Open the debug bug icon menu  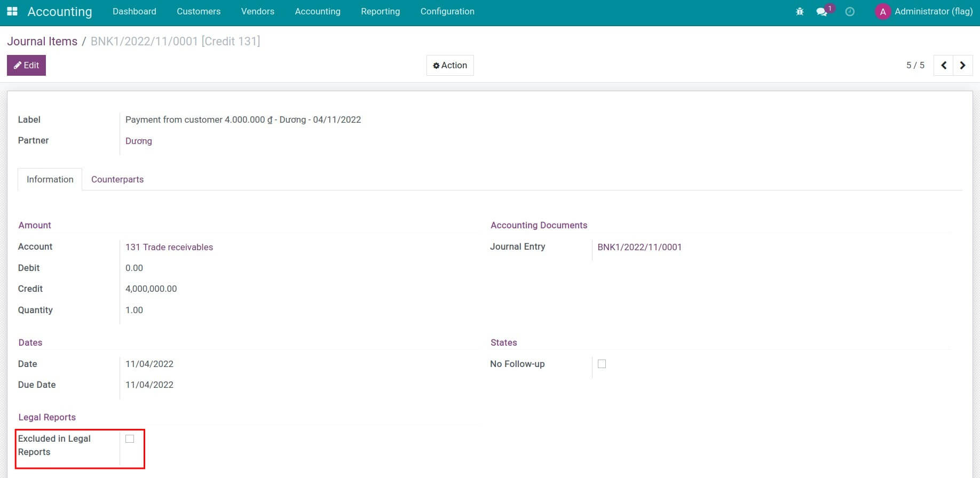click(800, 11)
